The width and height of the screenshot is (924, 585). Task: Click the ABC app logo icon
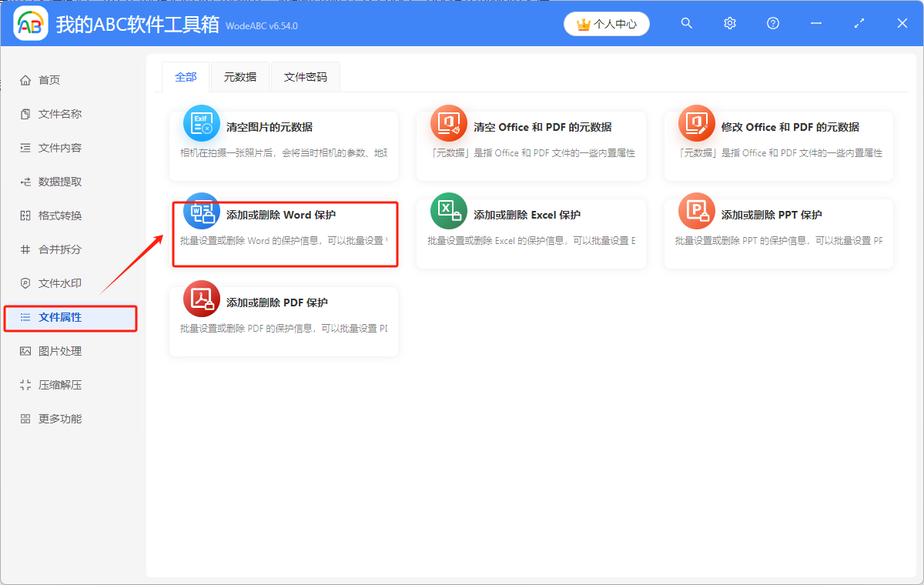31,23
